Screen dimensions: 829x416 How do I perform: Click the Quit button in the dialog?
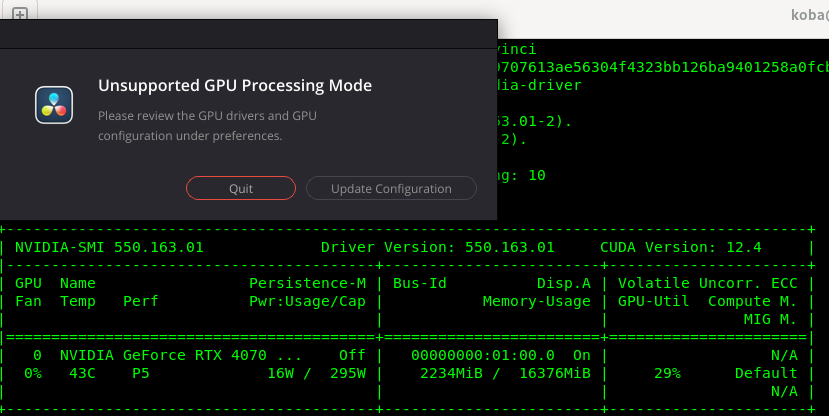(x=241, y=188)
